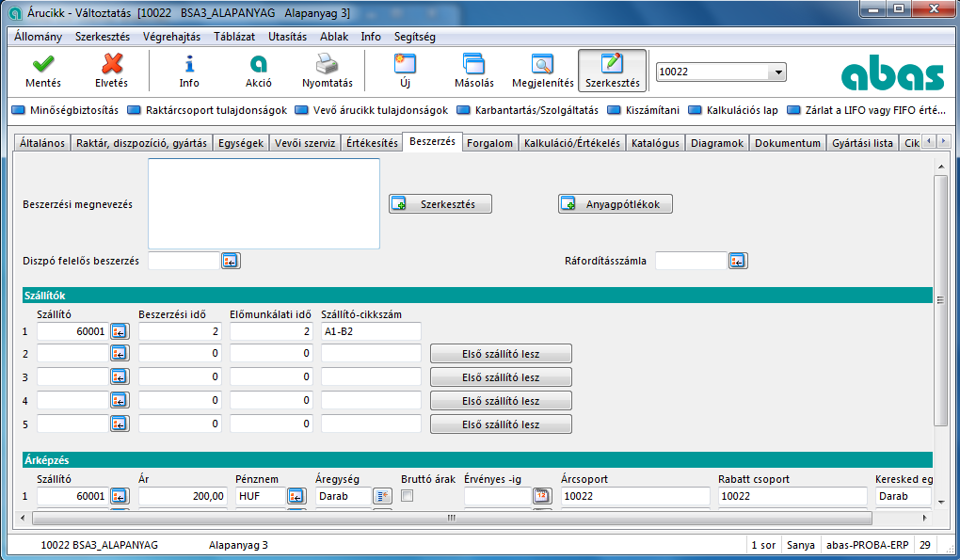The image size is (960, 560).
Task: Click the vertical scrollbar thumb
Action: coord(940,300)
